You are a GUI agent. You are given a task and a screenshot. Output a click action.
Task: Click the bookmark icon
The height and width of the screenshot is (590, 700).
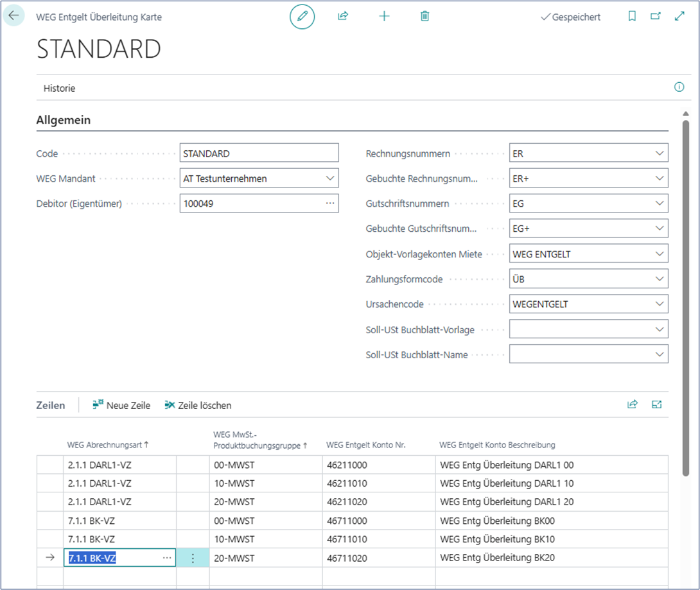(x=632, y=17)
